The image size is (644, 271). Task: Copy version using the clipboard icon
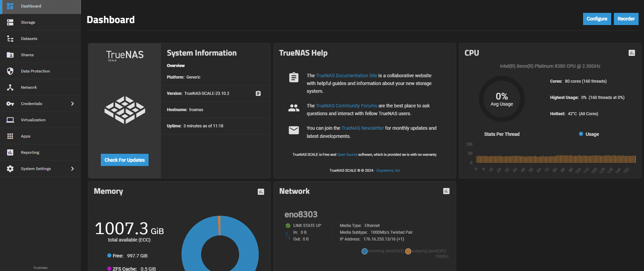click(x=258, y=93)
